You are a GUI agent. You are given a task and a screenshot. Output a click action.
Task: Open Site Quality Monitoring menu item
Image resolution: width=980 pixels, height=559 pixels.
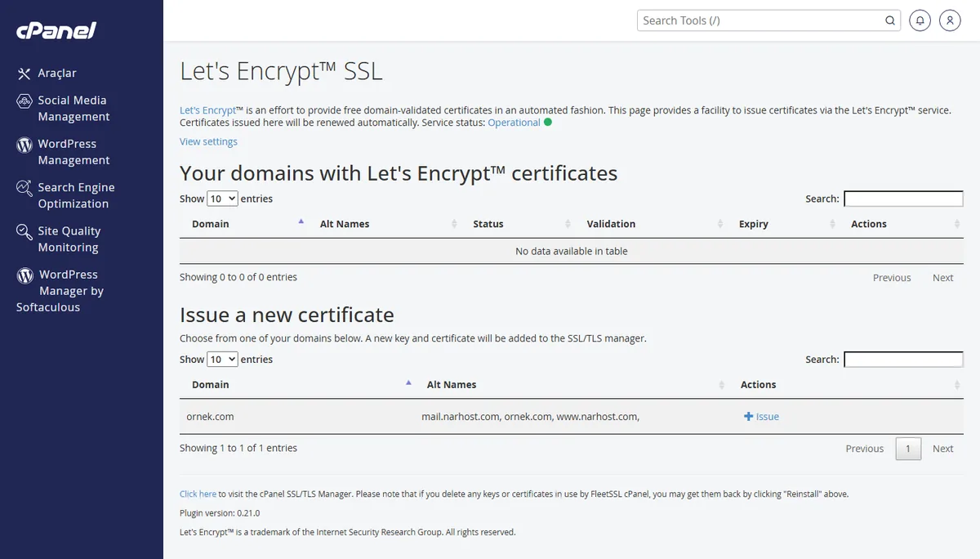69,239
